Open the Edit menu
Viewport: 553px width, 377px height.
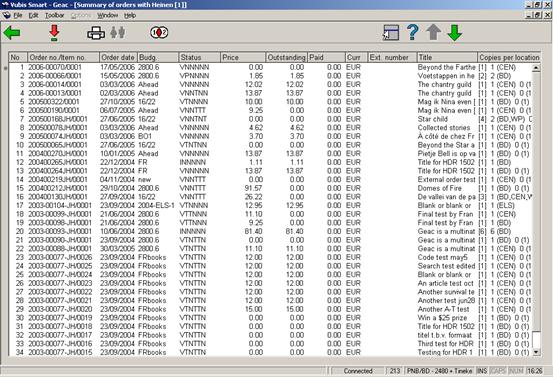(34, 16)
